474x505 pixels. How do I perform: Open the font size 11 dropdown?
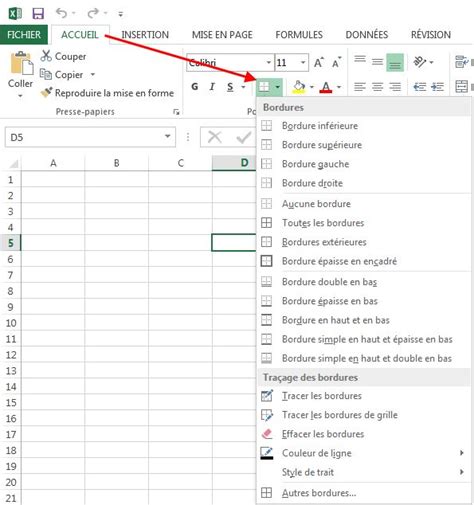pyautogui.click(x=303, y=62)
